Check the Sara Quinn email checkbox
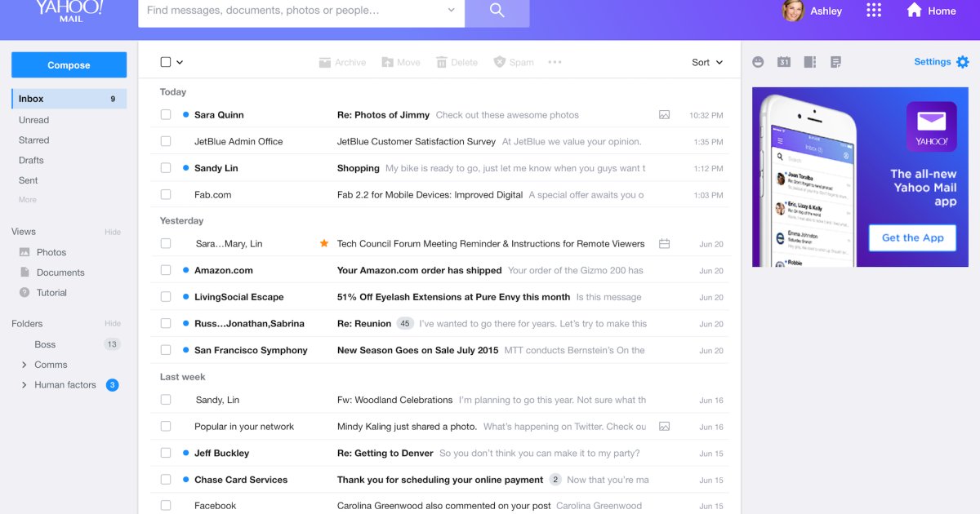Viewport: 980px width, 514px height. point(166,115)
